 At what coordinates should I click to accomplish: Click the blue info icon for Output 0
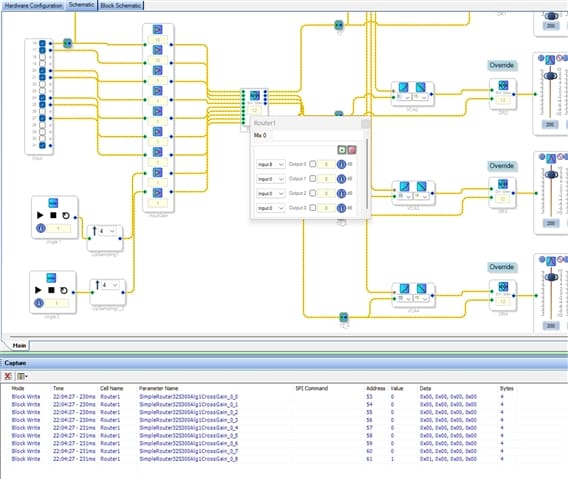click(341, 164)
